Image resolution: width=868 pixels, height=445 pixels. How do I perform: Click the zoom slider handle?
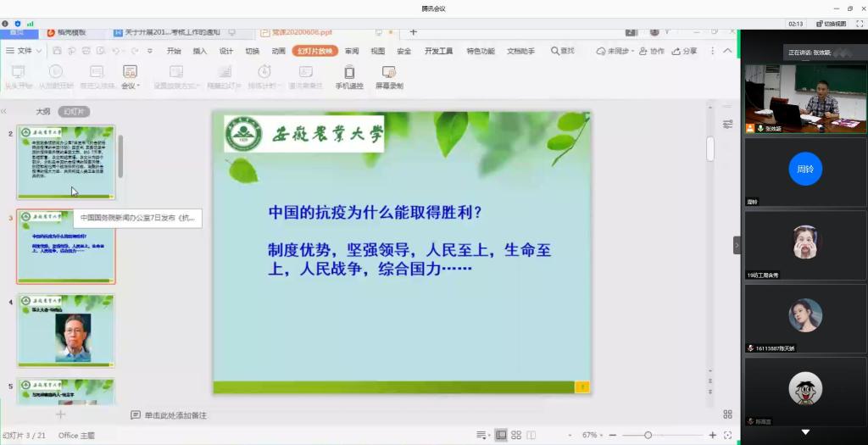648,435
